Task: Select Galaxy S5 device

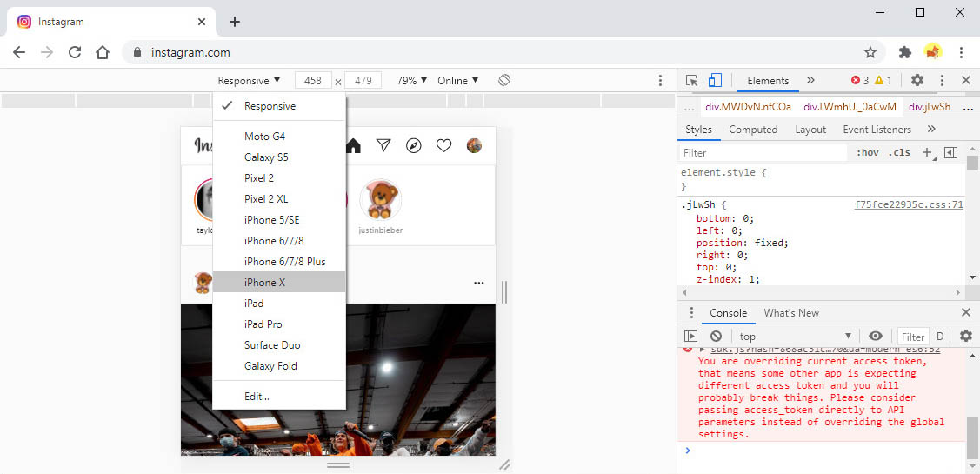Action: coord(279,157)
